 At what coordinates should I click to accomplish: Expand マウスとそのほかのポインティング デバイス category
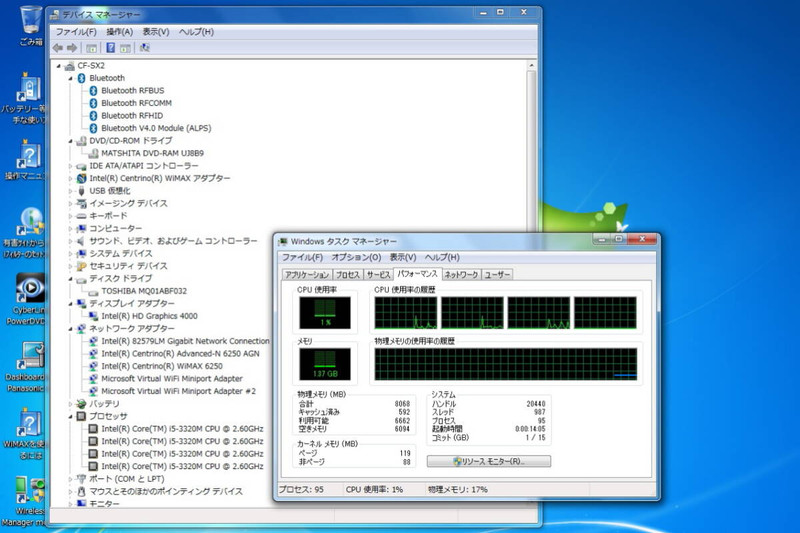[70, 492]
